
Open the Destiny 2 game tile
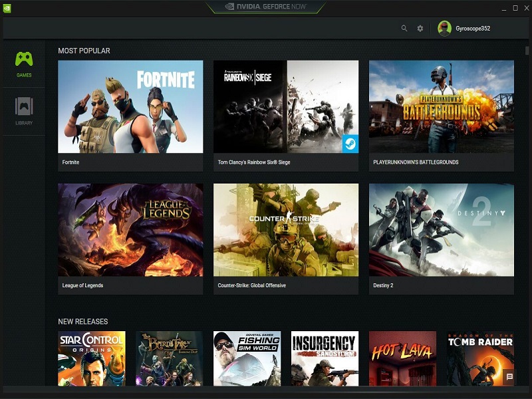click(x=442, y=239)
